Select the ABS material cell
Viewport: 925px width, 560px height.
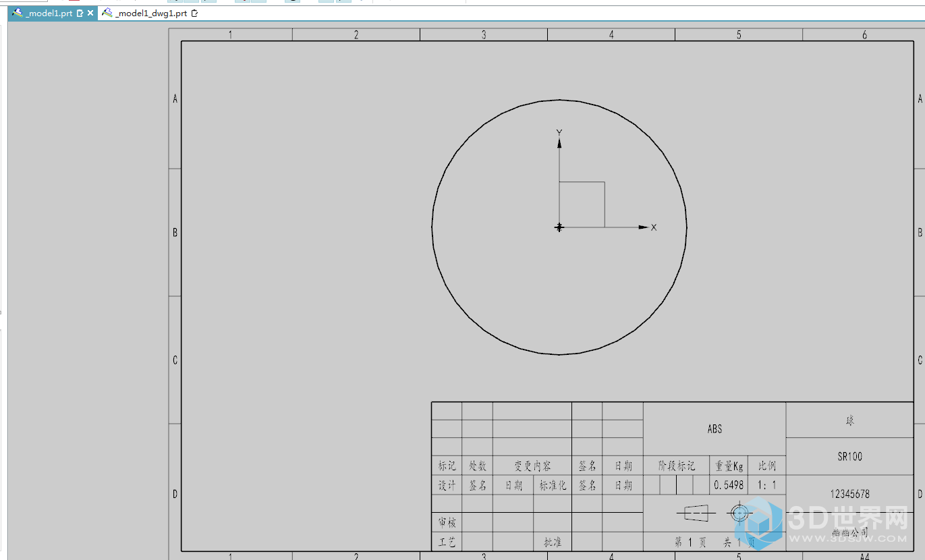714,428
